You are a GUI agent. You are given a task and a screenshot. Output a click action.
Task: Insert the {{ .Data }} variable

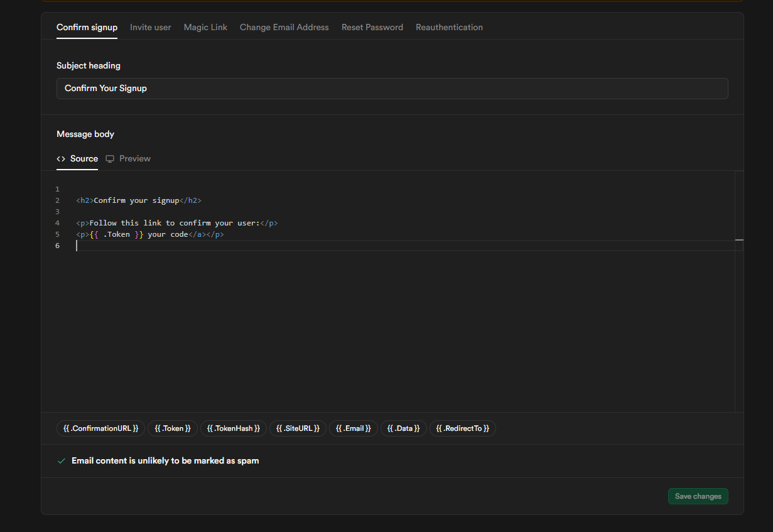(404, 428)
